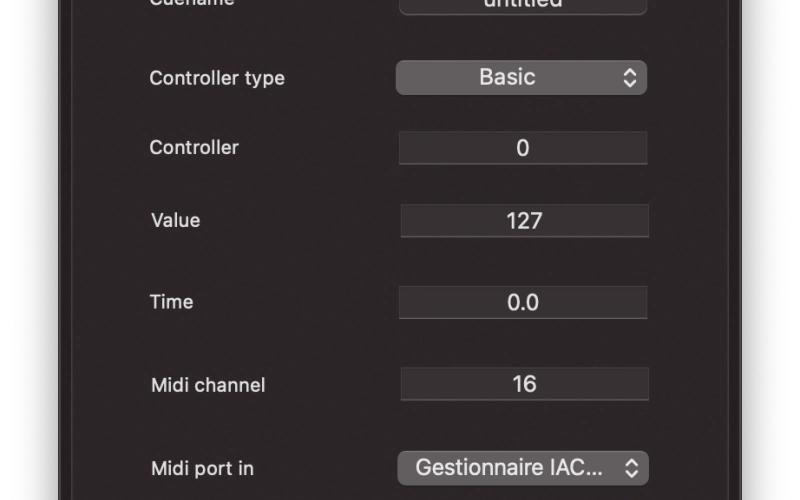Viewport: 800px width, 500px height.
Task: Click the Midi channel label
Action: click(208, 385)
